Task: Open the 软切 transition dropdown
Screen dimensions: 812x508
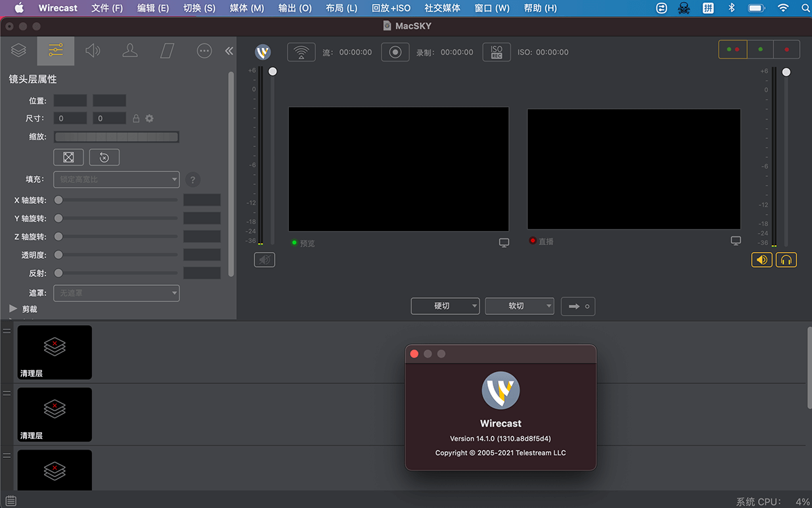Action: 520,306
